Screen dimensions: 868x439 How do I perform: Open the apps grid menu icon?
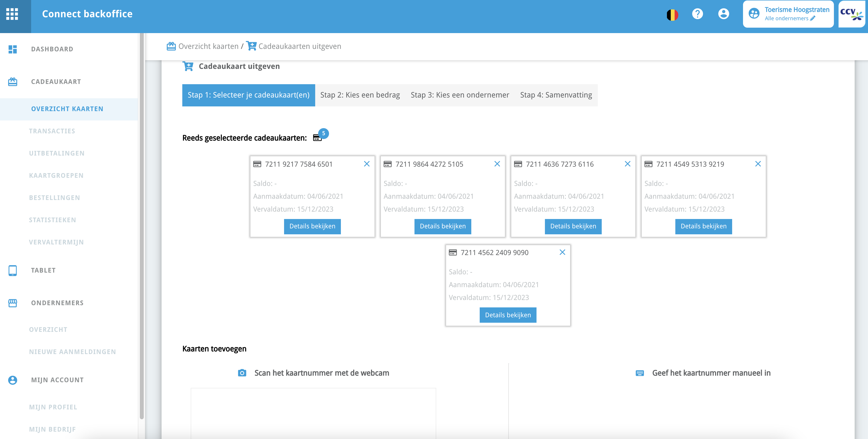tap(12, 14)
